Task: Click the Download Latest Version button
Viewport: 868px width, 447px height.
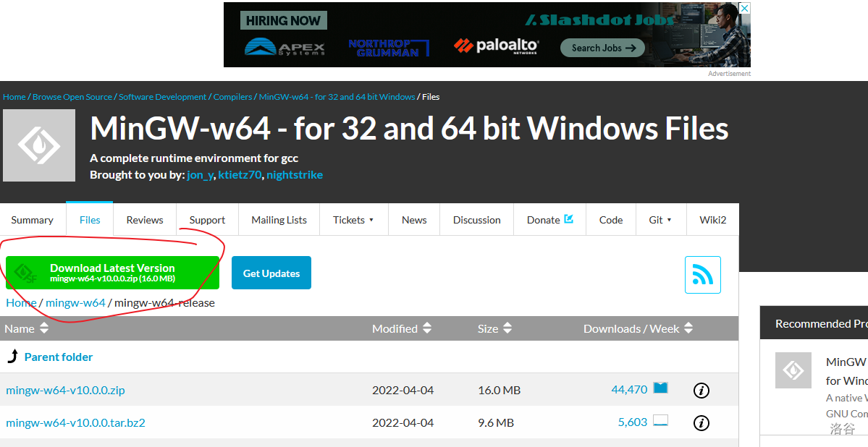Action: click(x=112, y=273)
